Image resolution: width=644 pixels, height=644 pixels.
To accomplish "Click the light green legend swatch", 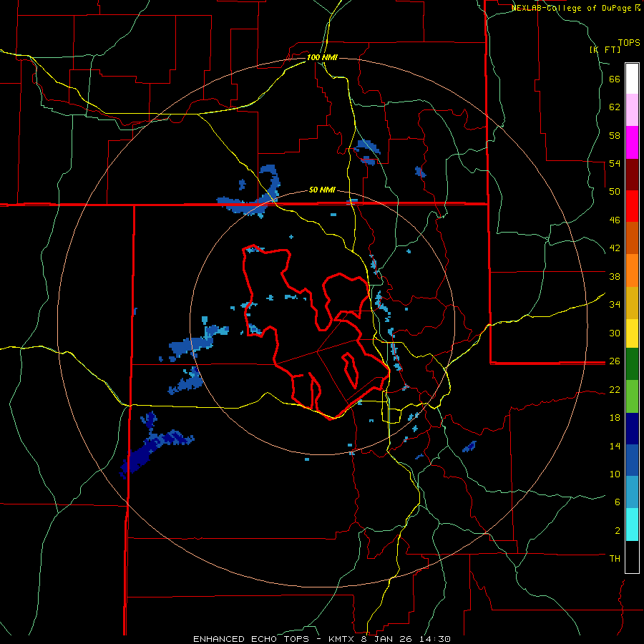I will click(632, 396).
